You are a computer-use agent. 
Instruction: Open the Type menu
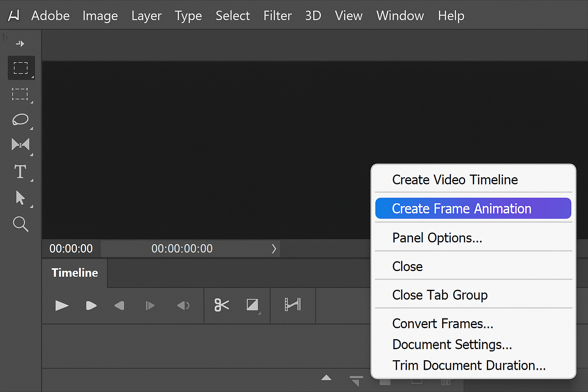point(188,16)
